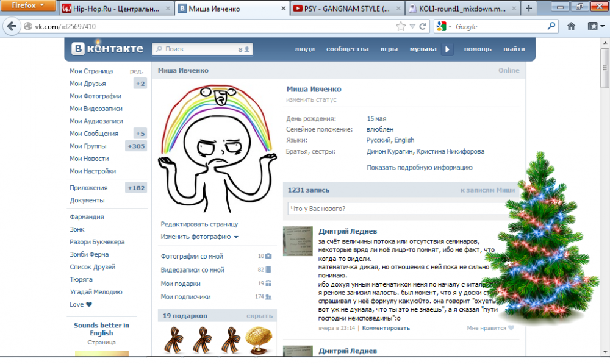This screenshot has width=610, height=364.
Task: Open first Дмитрий Леднев post thumbnail
Action: [298, 241]
